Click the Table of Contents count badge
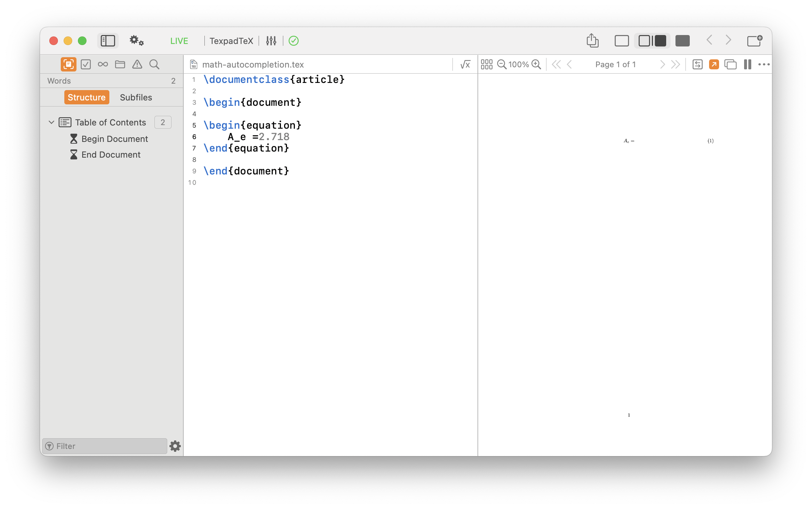Viewport: 812px width, 509px height. click(163, 122)
